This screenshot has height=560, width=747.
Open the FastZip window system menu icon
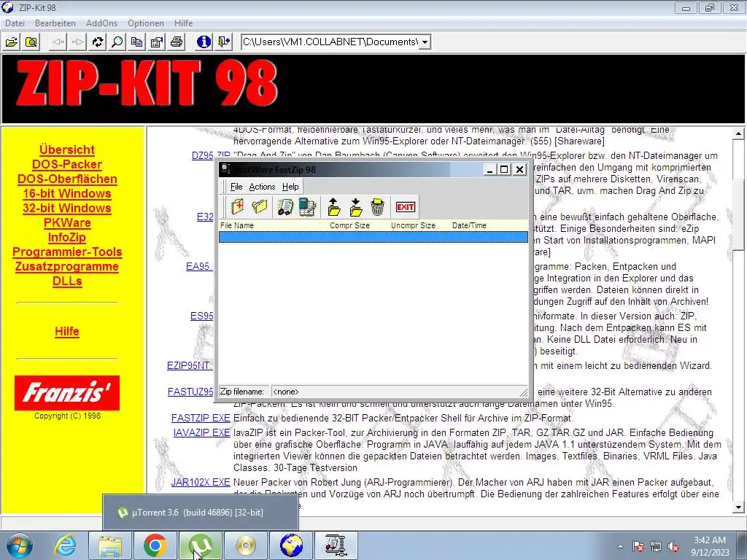tap(226, 169)
